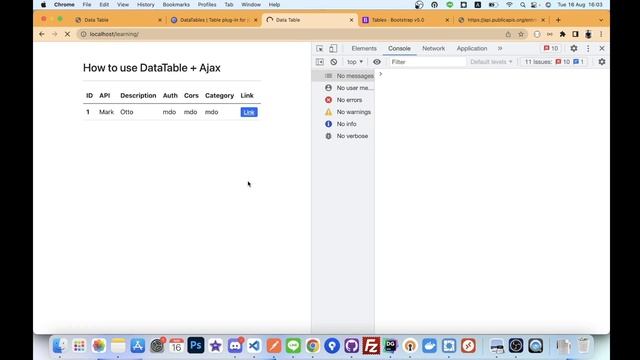Open Visual Studio Code from the dock
Viewport: 640px width, 360px height.
pos(254,346)
